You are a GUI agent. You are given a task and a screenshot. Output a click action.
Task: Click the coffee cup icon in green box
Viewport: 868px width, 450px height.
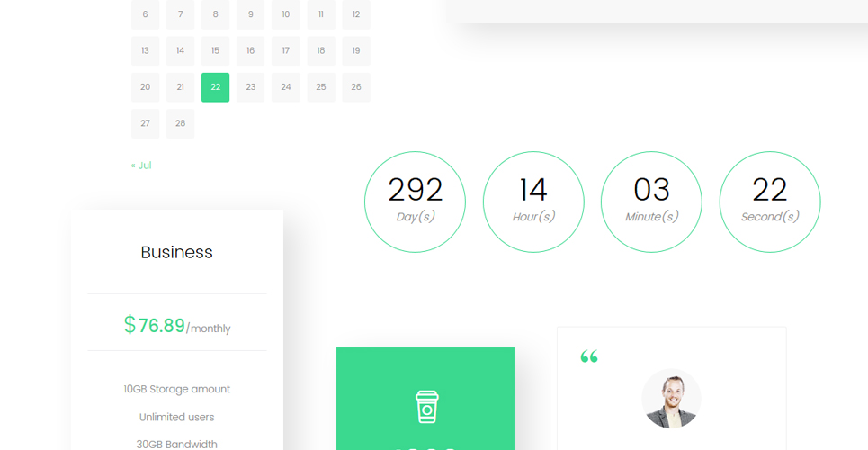point(426,407)
